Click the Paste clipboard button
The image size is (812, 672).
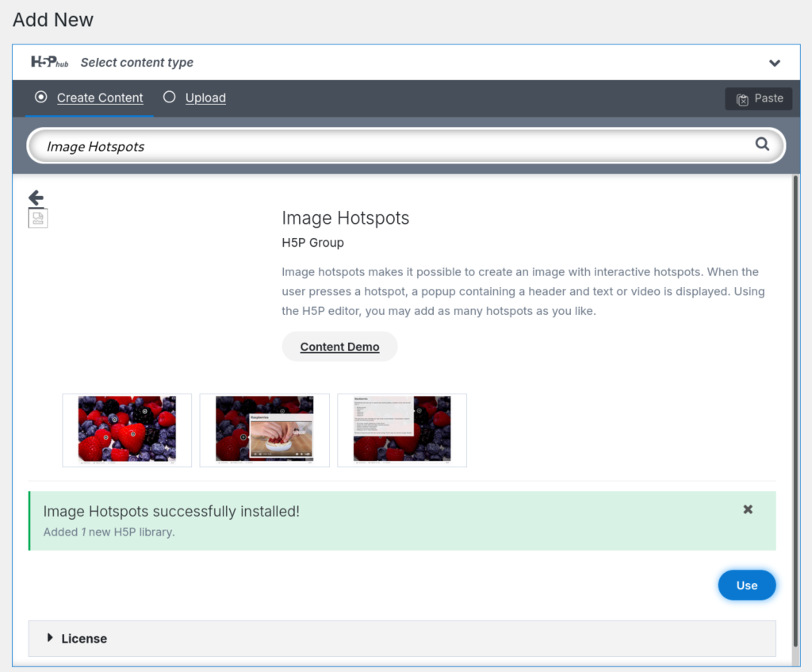click(759, 98)
